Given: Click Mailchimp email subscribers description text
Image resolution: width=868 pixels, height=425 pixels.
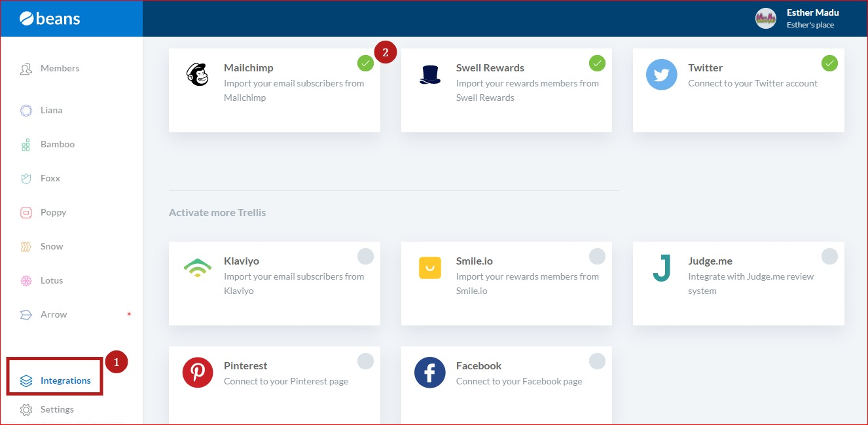Looking at the screenshot, I should [x=294, y=90].
